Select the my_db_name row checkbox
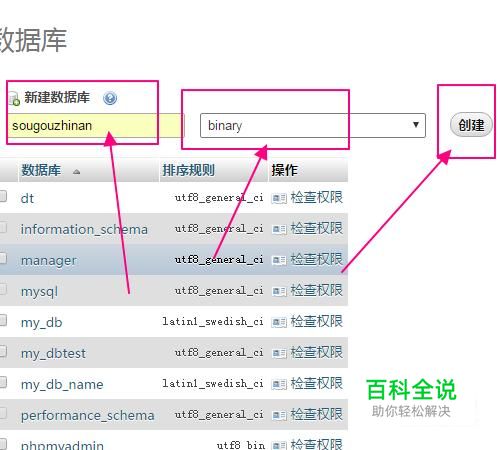 click(x=3, y=382)
